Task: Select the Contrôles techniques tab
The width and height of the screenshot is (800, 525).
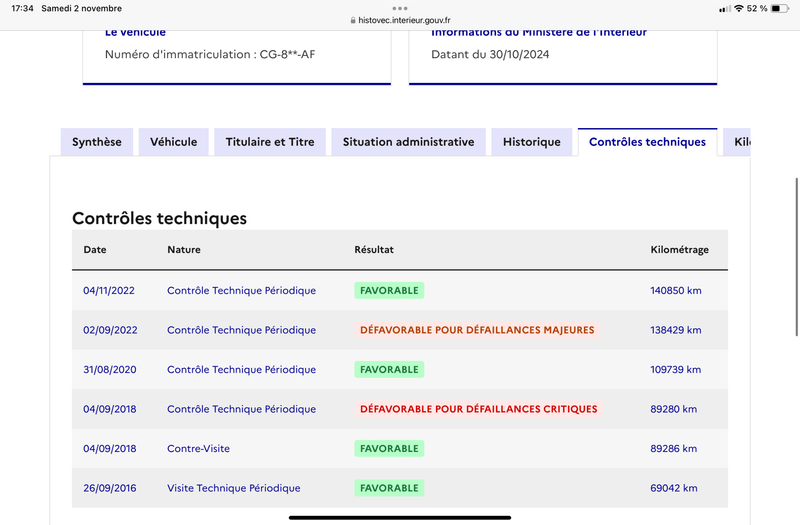Action: click(647, 142)
